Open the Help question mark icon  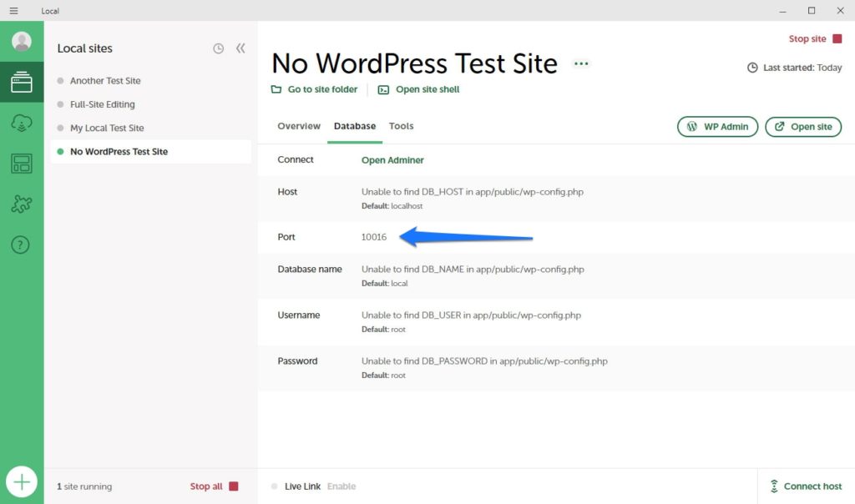pyautogui.click(x=21, y=245)
